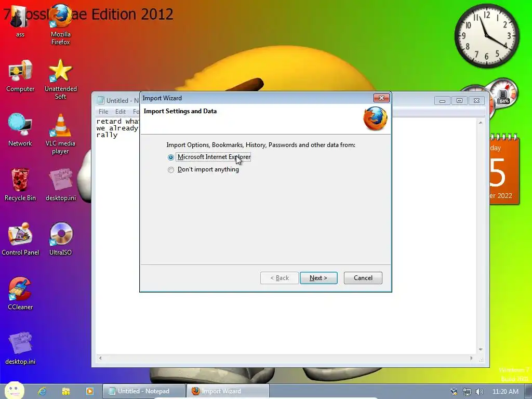Select desktop.ini file beside Recycle Bin
This screenshot has height=399, width=532.
click(61, 184)
